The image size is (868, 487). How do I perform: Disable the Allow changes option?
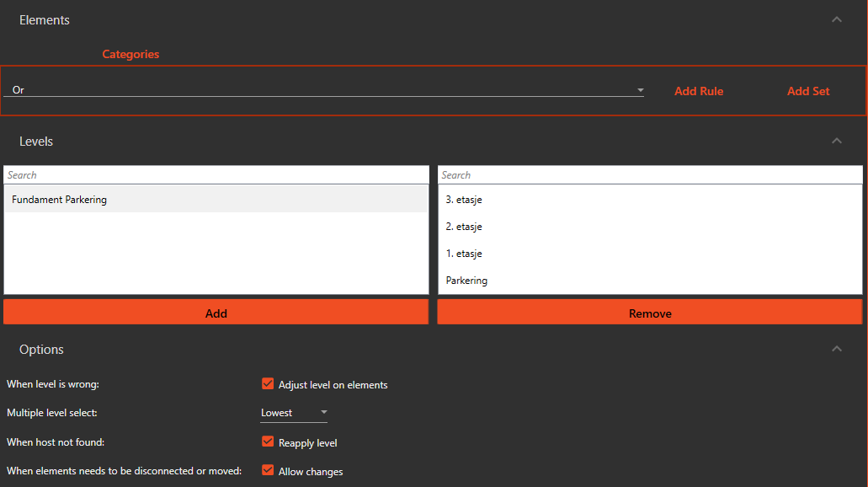[268, 470]
